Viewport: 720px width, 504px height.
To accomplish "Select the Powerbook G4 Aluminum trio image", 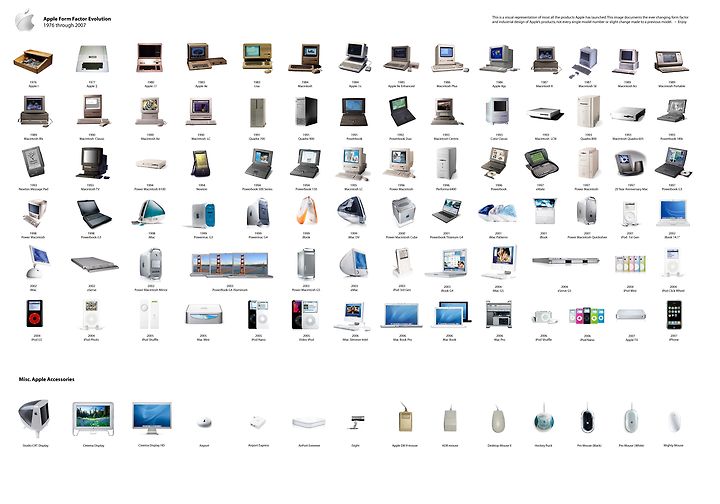I will pyautogui.click(x=231, y=265).
